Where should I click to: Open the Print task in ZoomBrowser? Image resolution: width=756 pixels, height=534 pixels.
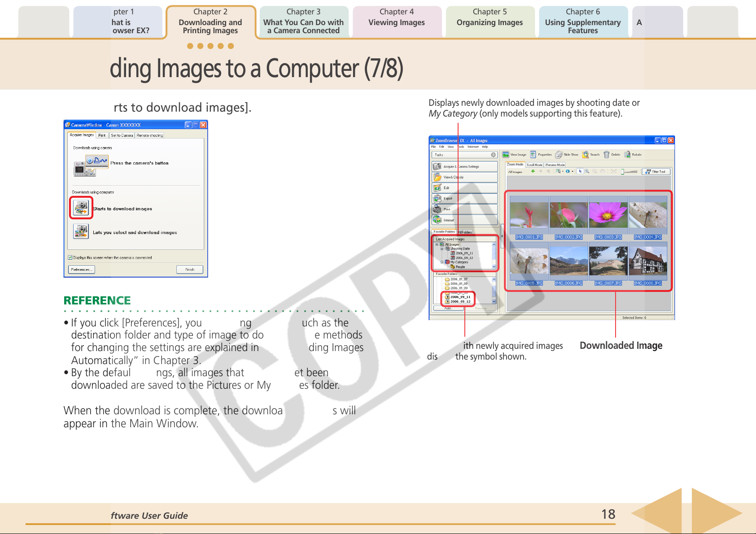465,209
